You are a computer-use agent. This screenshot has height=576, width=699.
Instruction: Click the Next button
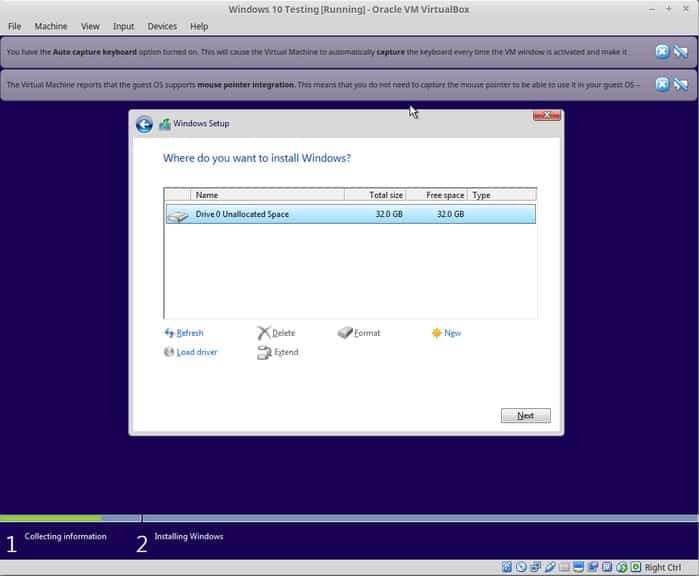526,416
